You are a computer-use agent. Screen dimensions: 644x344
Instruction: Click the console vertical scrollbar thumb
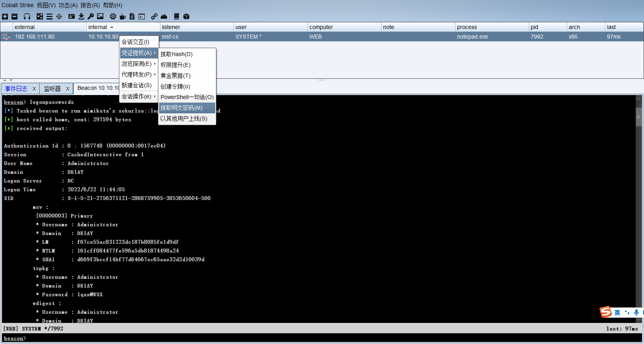[x=639, y=117]
